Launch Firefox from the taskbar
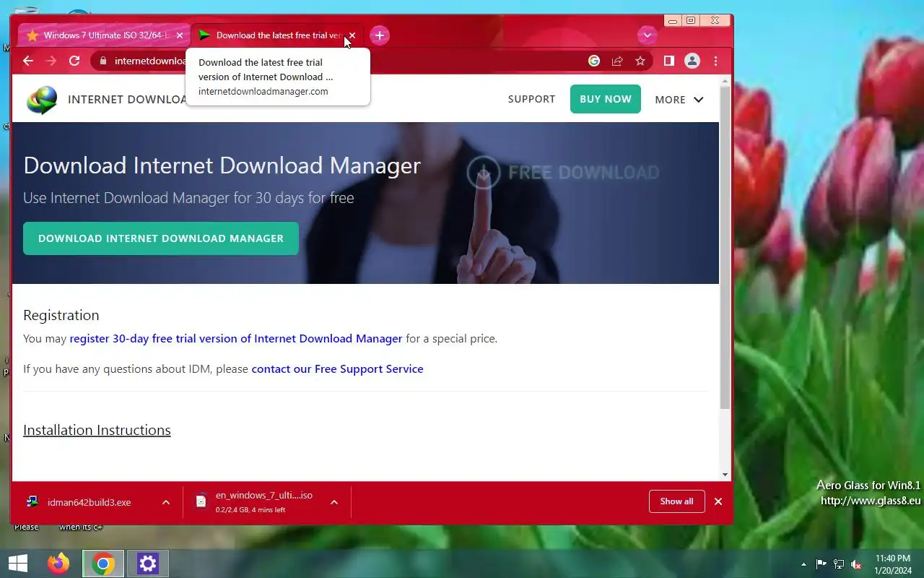This screenshot has width=924, height=578. tap(58, 564)
